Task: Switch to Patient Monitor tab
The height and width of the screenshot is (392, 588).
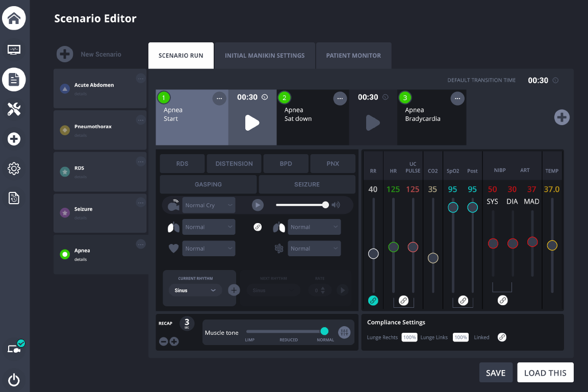Action: 353,56
